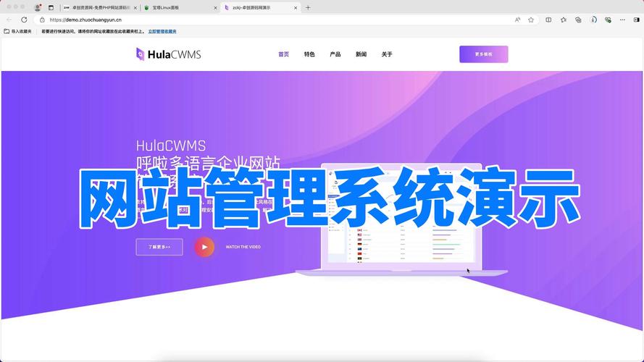The height and width of the screenshot is (362, 644).
Task: Add this page to favorites with the star icon
Action: 531,20
